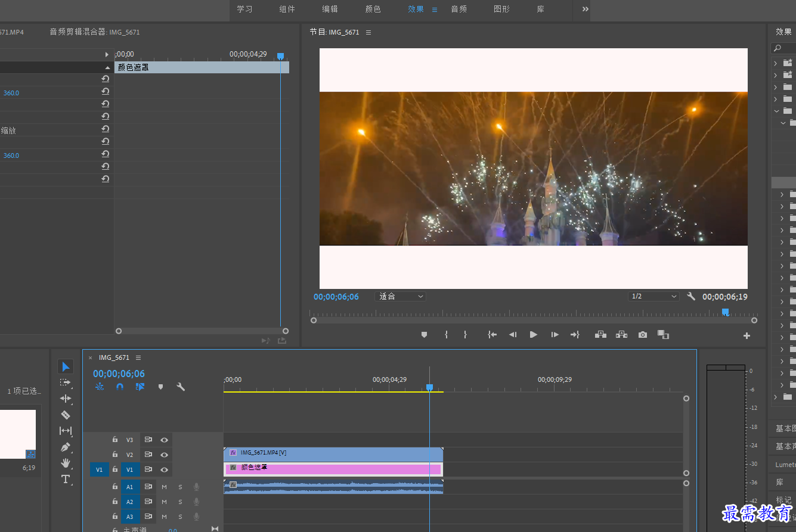Click the nest sequence insert icon
Viewport: 796px width, 532px height.
[x=100, y=387]
